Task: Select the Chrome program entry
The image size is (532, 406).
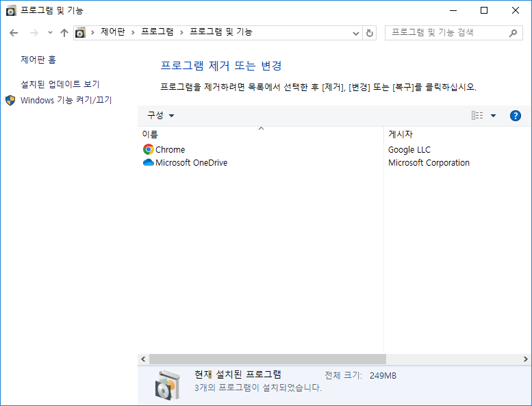Action: (x=170, y=149)
